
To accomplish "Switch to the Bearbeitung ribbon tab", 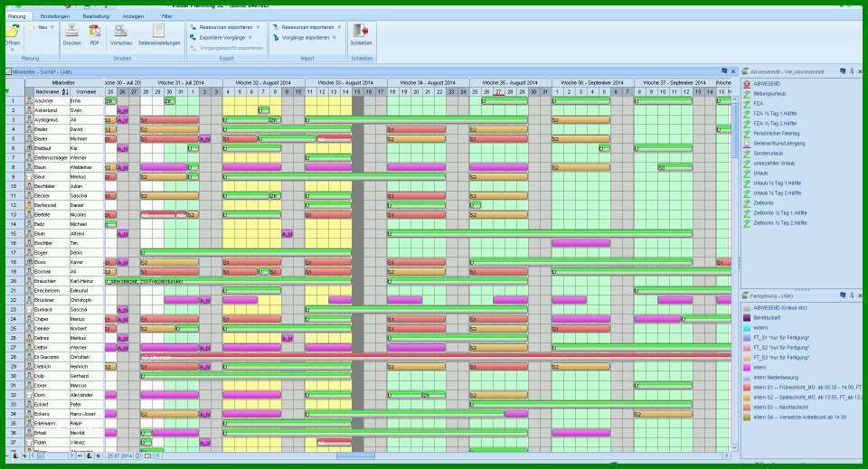I will (97, 16).
